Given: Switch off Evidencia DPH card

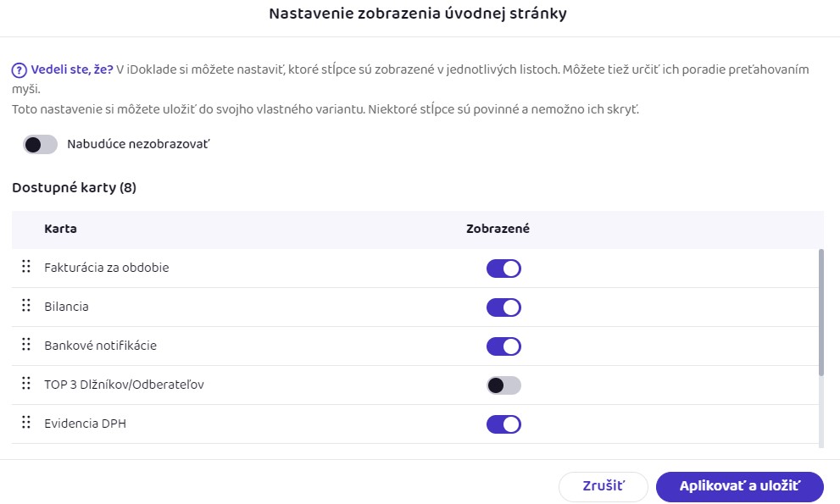Looking at the screenshot, I should click(503, 424).
